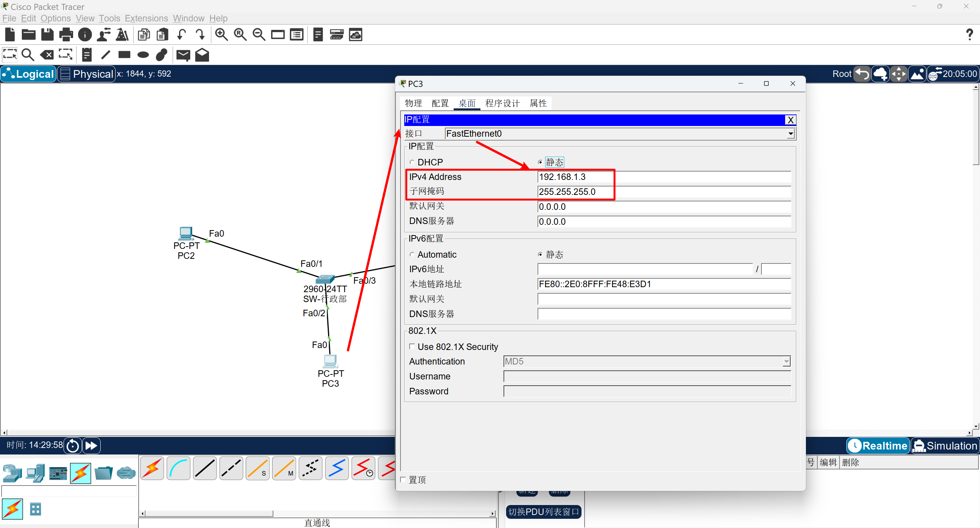The height and width of the screenshot is (528, 980).
Task: Switch to the Logical workspace view
Action: coord(28,74)
